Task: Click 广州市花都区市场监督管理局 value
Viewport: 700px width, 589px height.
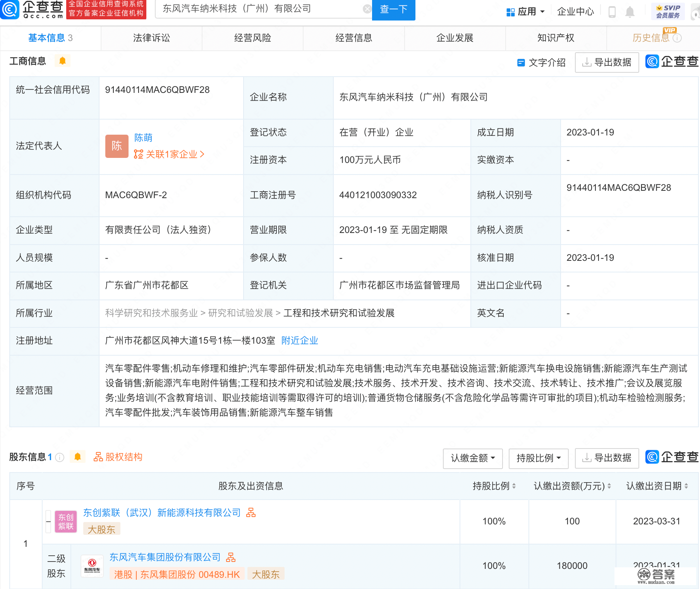Action: pyautogui.click(x=400, y=285)
